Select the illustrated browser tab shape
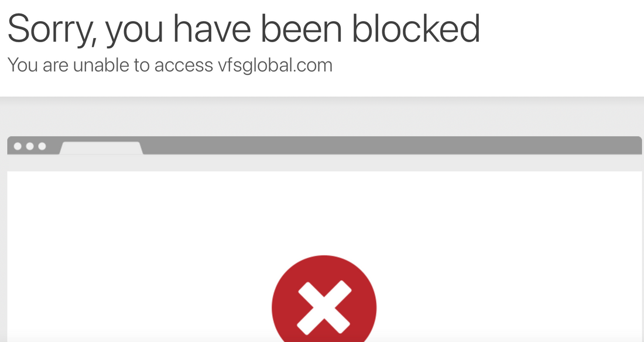Viewport: 644px width, 342px height. 101,148
